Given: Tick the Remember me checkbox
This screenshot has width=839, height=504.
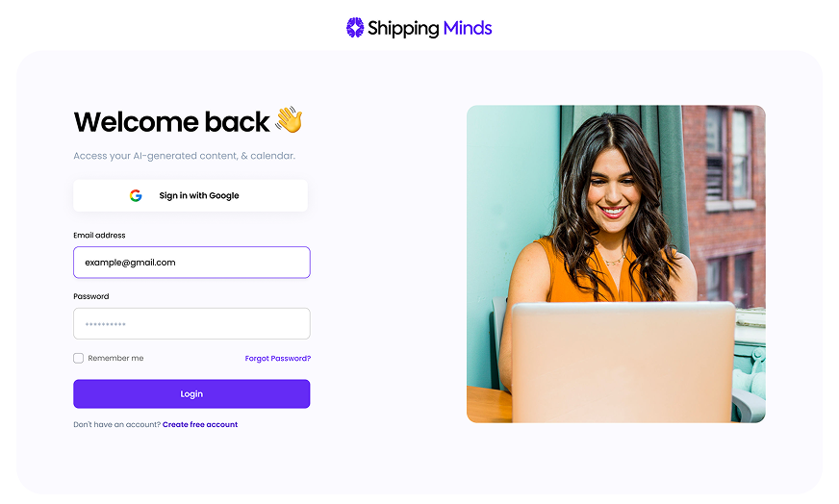Looking at the screenshot, I should (79, 358).
